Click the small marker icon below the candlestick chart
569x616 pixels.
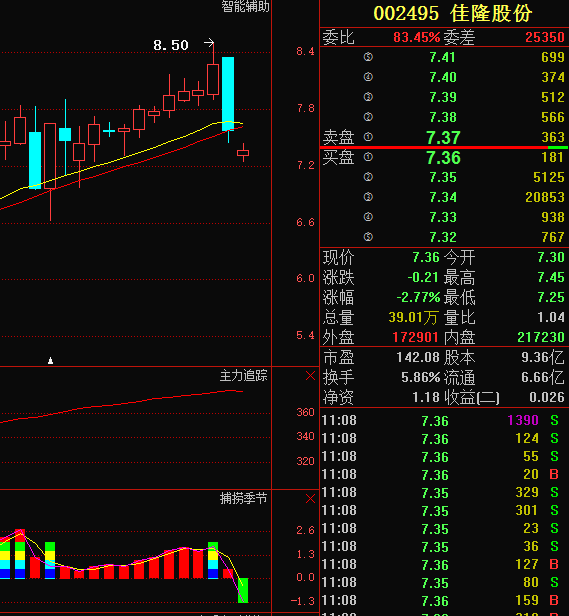pos(50,360)
